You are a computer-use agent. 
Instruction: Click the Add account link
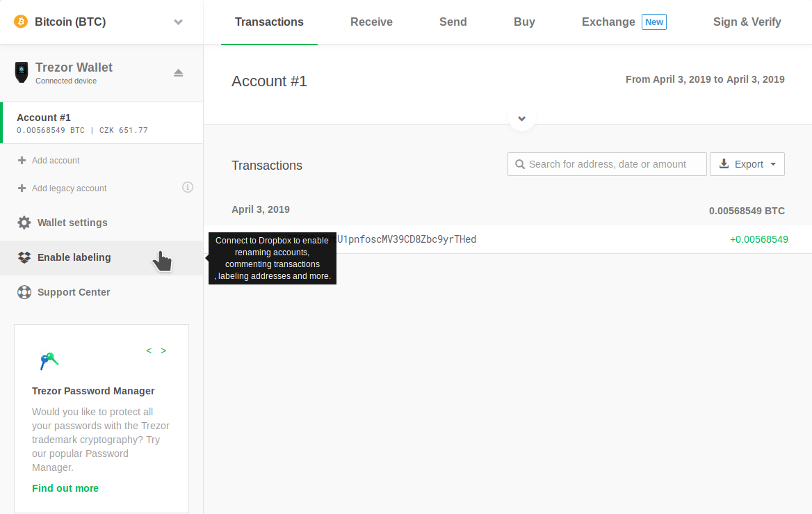(x=56, y=161)
